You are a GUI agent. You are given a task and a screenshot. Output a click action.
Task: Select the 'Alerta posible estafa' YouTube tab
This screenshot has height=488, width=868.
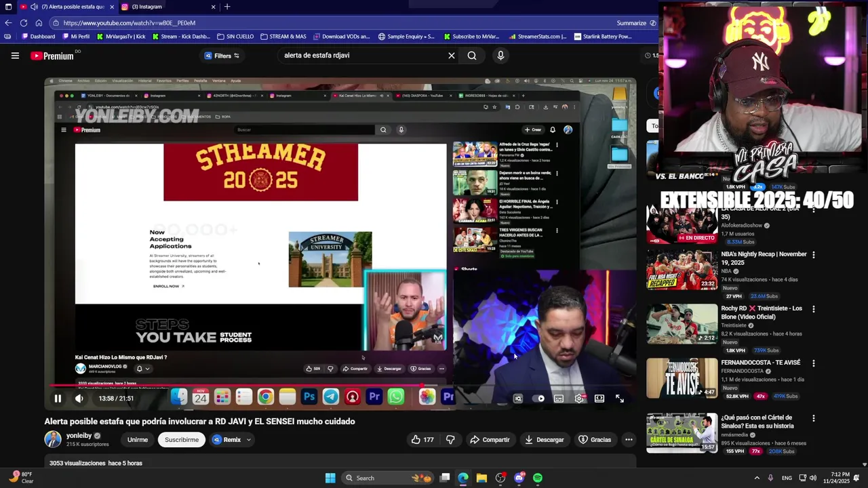coord(66,7)
